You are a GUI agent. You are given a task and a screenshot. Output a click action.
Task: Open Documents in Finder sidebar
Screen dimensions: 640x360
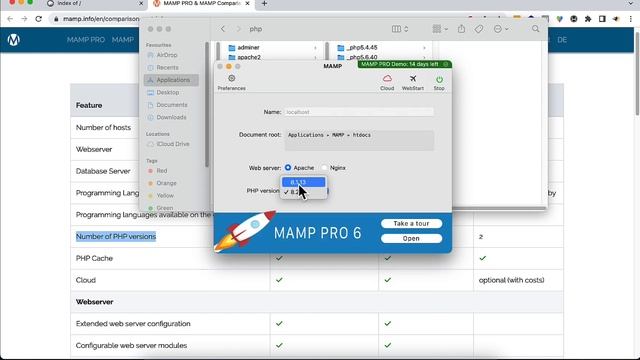click(171, 105)
